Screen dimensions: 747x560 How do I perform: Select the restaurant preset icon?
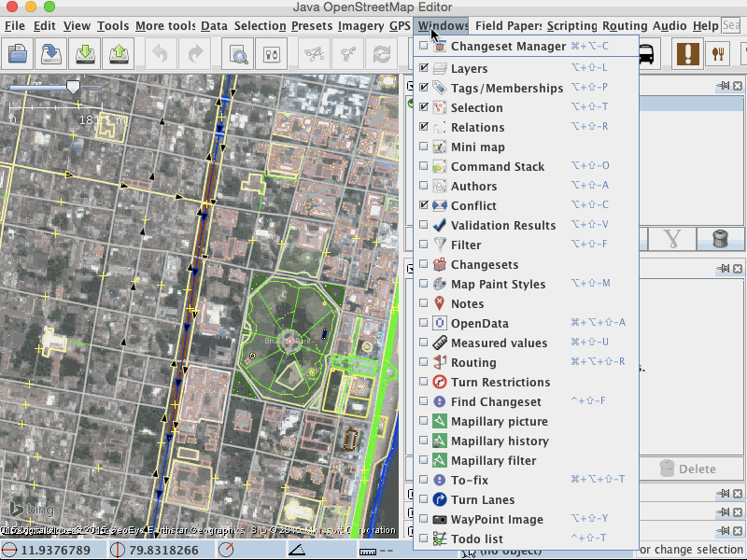tap(716, 53)
